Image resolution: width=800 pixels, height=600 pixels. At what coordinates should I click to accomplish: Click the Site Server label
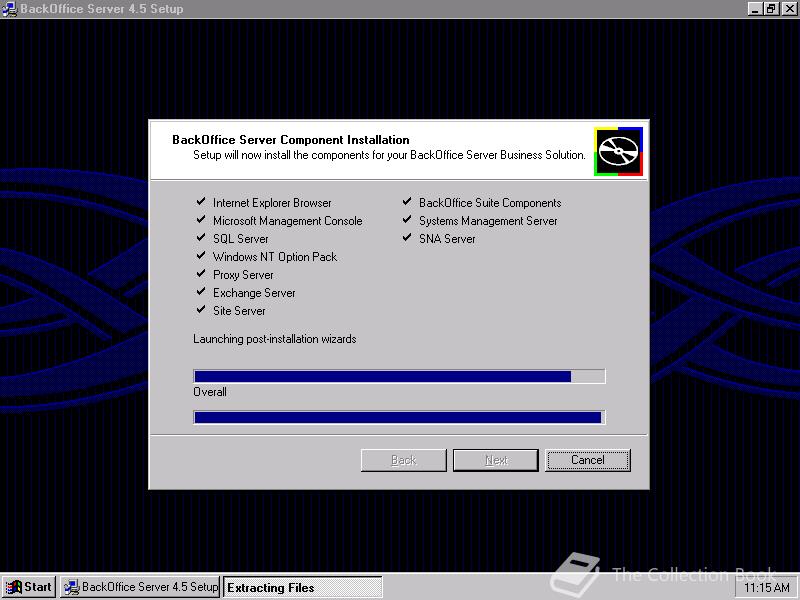tap(239, 311)
